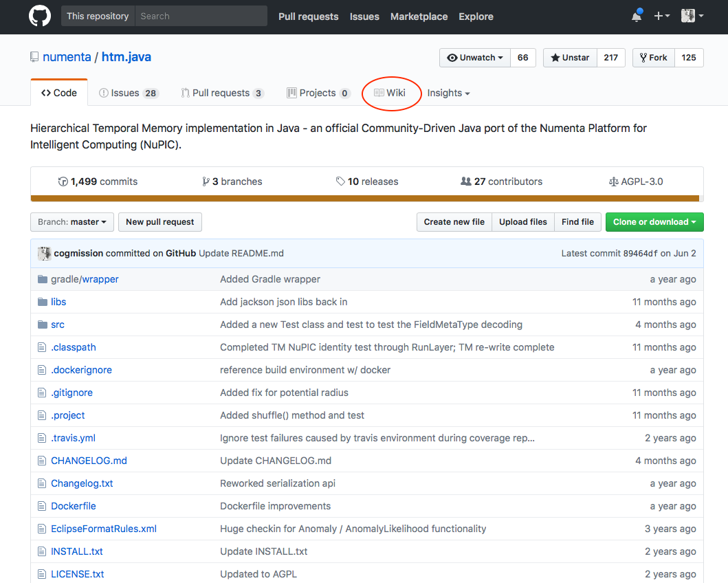Screen dimensions: 728x583
Task: Click the gradle folder icon
Action: 43,279
